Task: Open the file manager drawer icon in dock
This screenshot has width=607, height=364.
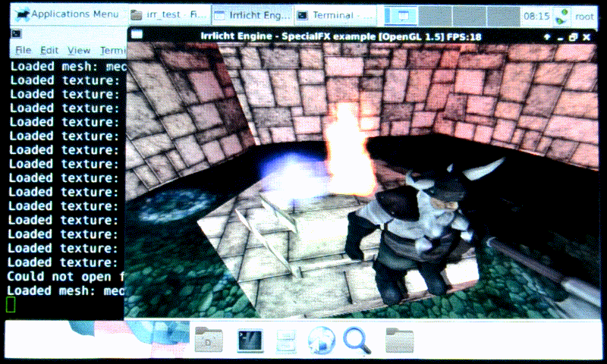Action: pos(287,341)
